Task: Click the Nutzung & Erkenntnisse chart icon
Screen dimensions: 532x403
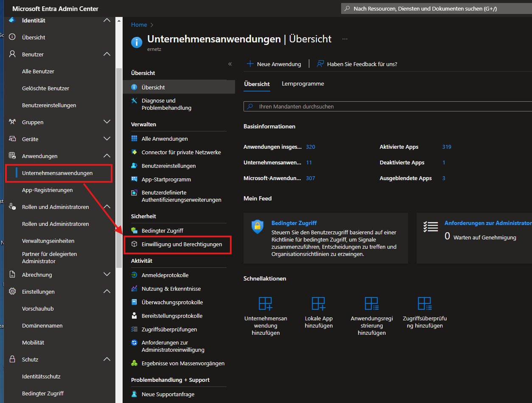Action: [x=134, y=289]
